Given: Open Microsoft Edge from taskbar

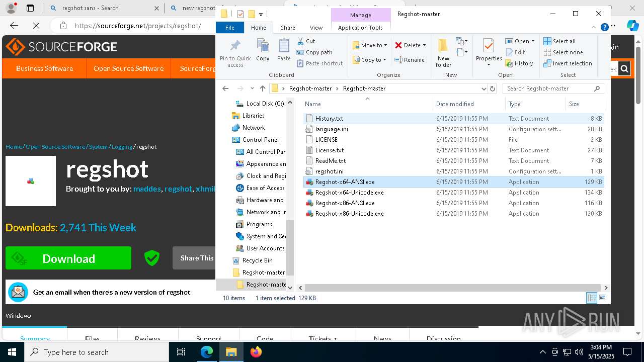Looking at the screenshot, I should click(207, 352).
